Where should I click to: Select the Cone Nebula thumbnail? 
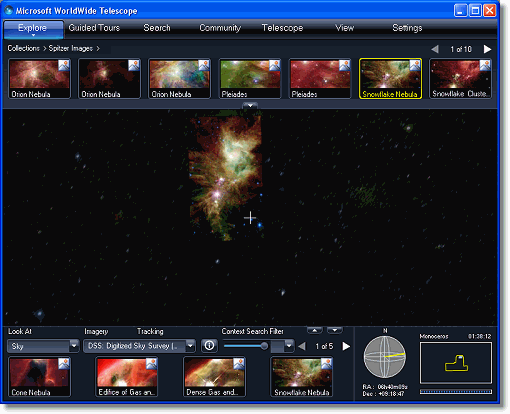[39, 377]
